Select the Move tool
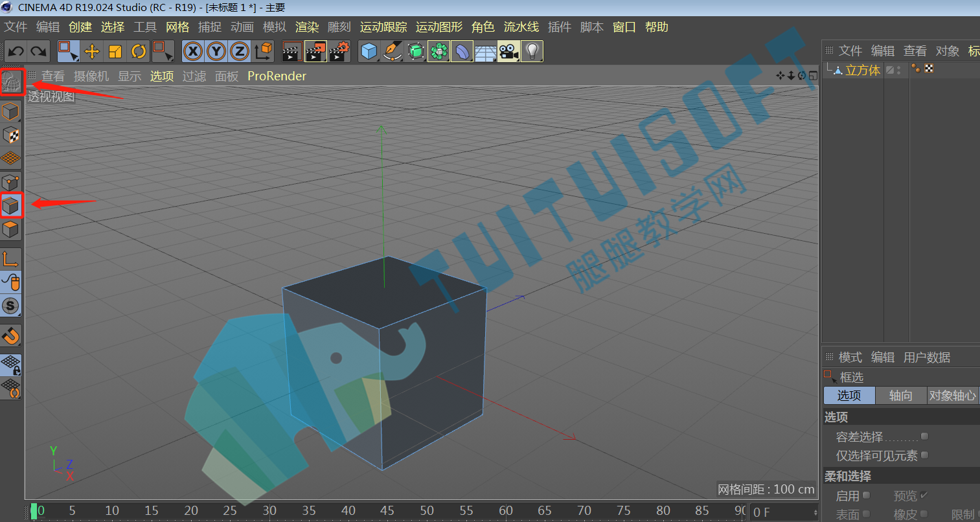 92,51
